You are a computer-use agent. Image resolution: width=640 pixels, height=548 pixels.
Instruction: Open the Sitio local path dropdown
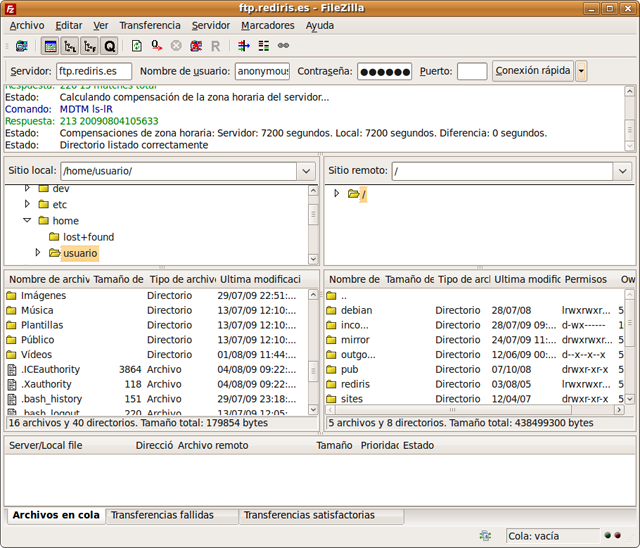306,171
